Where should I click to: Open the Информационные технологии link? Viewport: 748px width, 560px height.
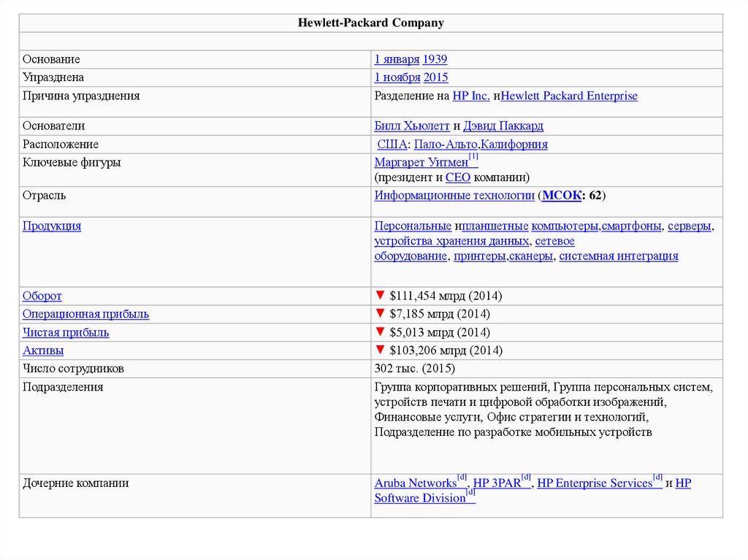454,196
